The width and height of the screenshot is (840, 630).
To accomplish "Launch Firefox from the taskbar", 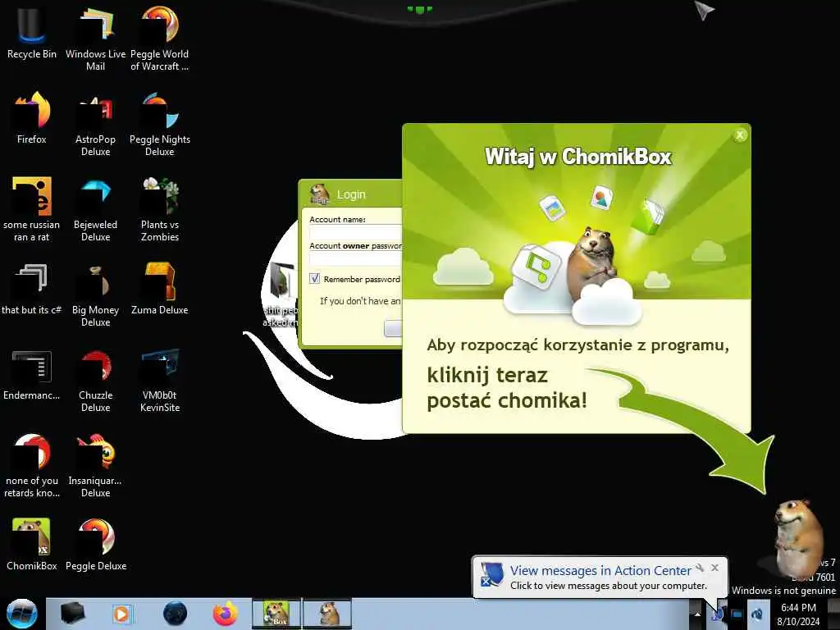I will (226, 614).
